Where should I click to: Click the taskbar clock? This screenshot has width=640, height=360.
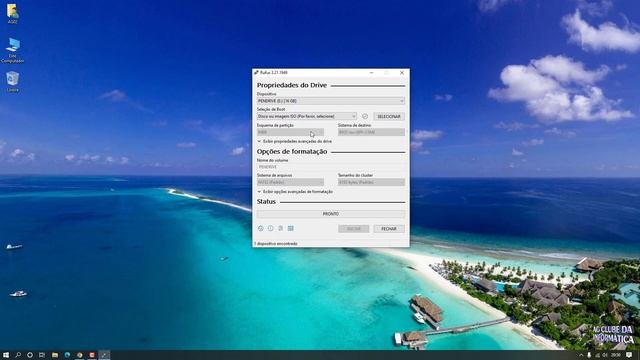(617, 355)
